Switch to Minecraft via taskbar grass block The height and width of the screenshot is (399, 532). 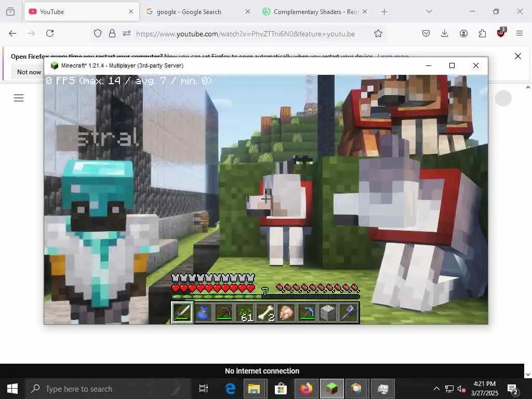coord(332,389)
